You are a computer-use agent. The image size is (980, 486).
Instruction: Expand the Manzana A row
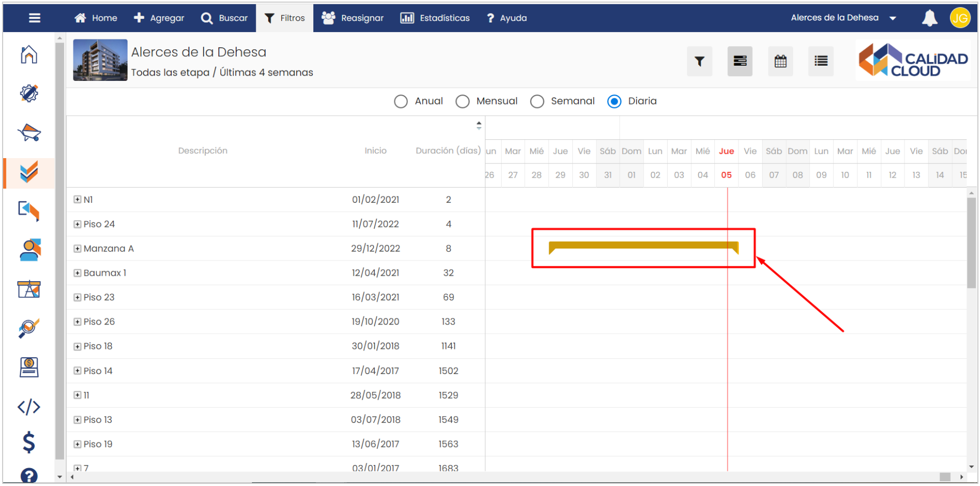click(x=78, y=249)
